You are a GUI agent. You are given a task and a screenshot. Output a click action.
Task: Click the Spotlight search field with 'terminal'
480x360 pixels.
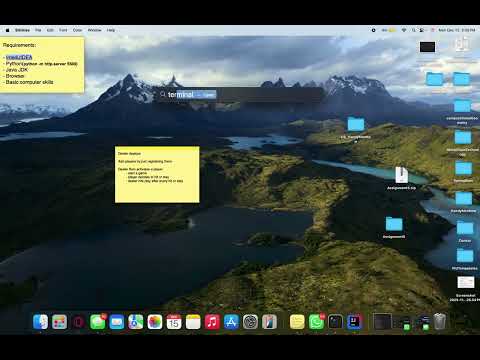[238, 95]
